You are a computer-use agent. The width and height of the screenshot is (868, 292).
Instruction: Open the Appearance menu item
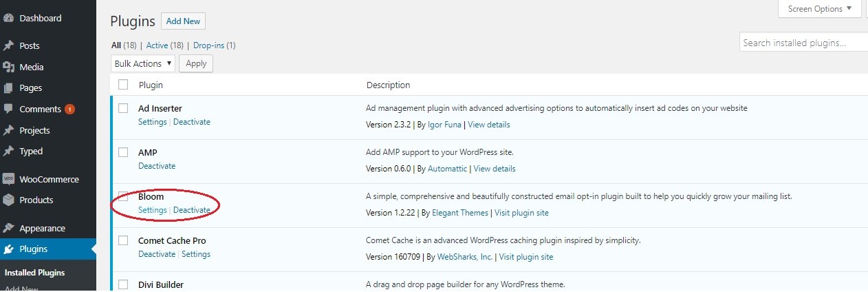43,228
